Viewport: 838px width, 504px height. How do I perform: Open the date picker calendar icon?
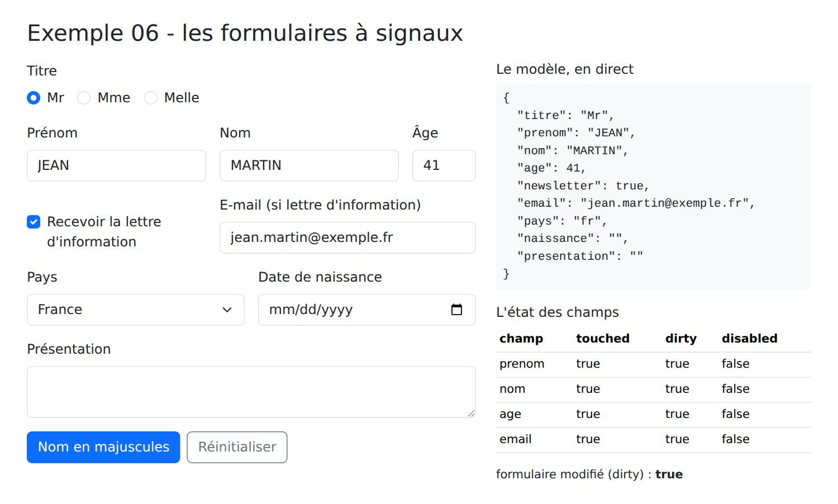[x=456, y=310]
